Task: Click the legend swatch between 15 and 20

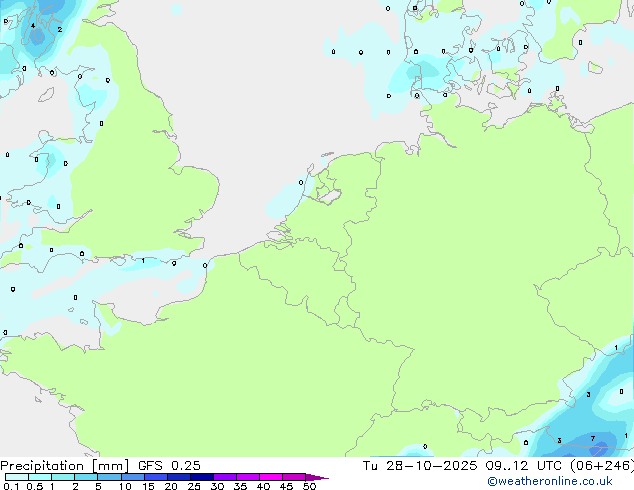Action: pyautogui.click(x=156, y=477)
